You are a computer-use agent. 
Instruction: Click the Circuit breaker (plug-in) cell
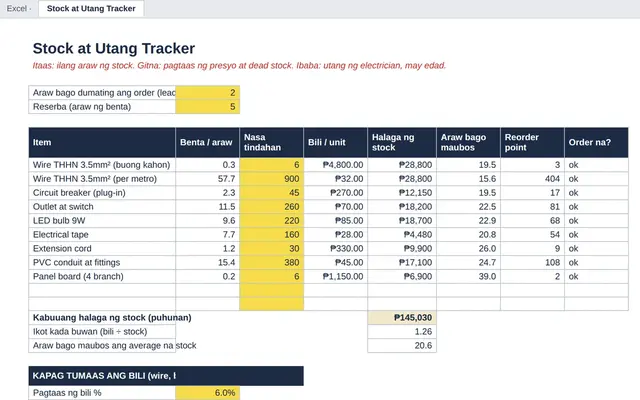pos(102,193)
